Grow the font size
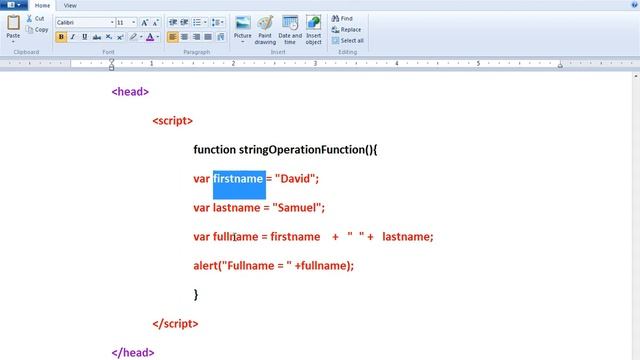 144,23
